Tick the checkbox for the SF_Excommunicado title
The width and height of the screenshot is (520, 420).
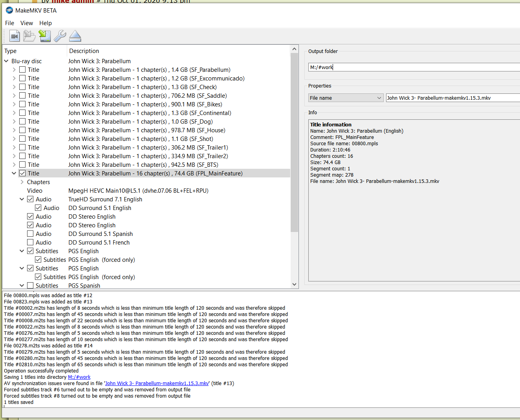(x=22, y=79)
